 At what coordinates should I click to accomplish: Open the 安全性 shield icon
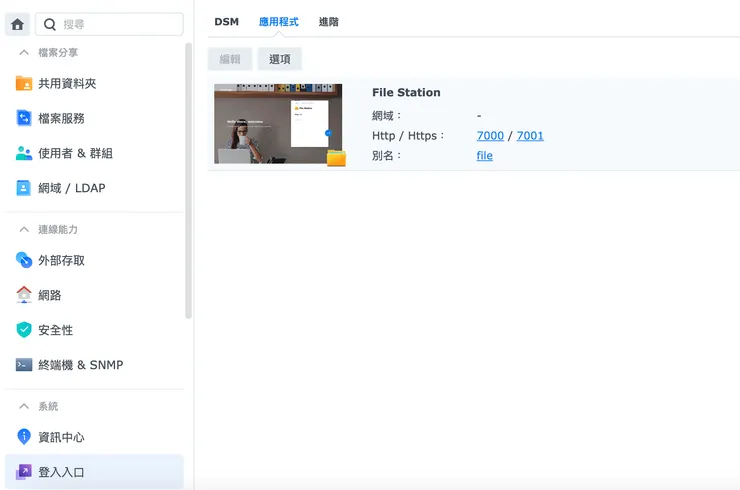(24, 330)
